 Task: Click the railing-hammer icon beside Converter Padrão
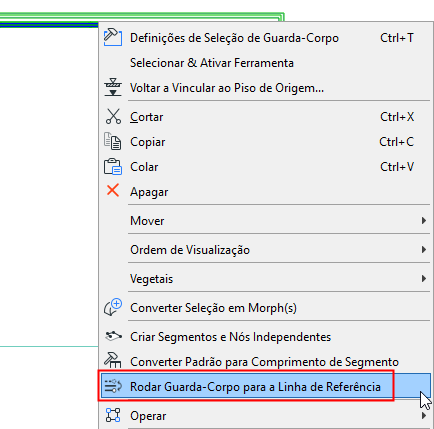click(x=113, y=360)
